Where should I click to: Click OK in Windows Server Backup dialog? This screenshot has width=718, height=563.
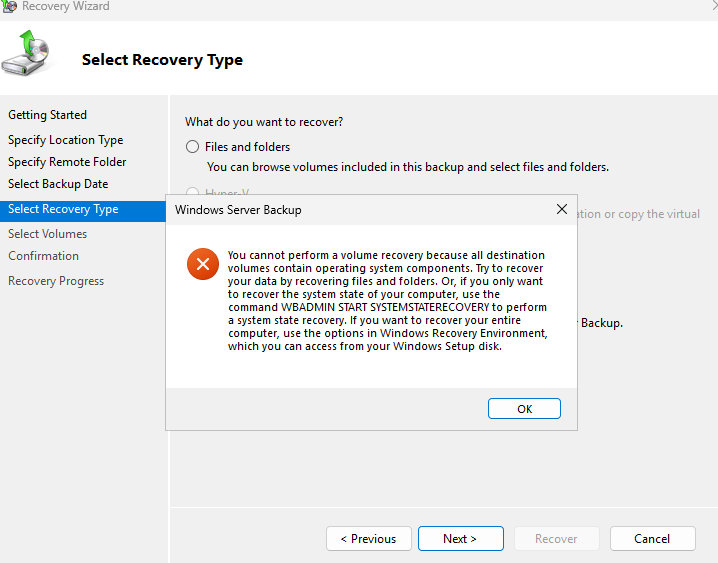tap(524, 408)
